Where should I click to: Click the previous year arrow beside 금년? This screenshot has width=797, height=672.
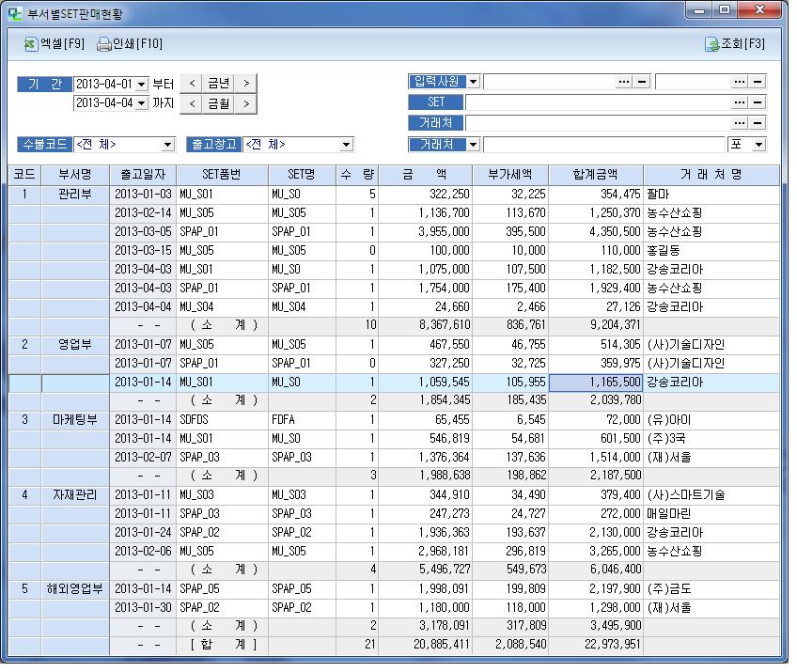[192, 83]
